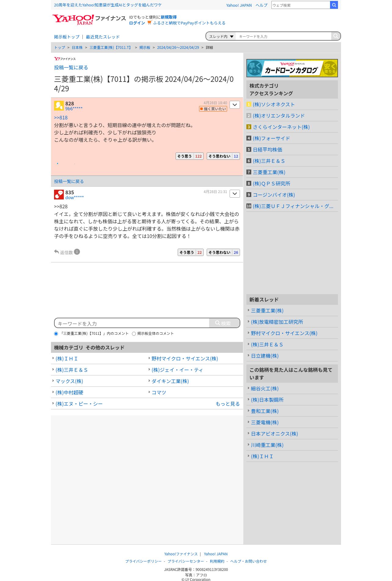Open new thread 日立建機(株)
The image size is (392, 581).
[265, 356]
